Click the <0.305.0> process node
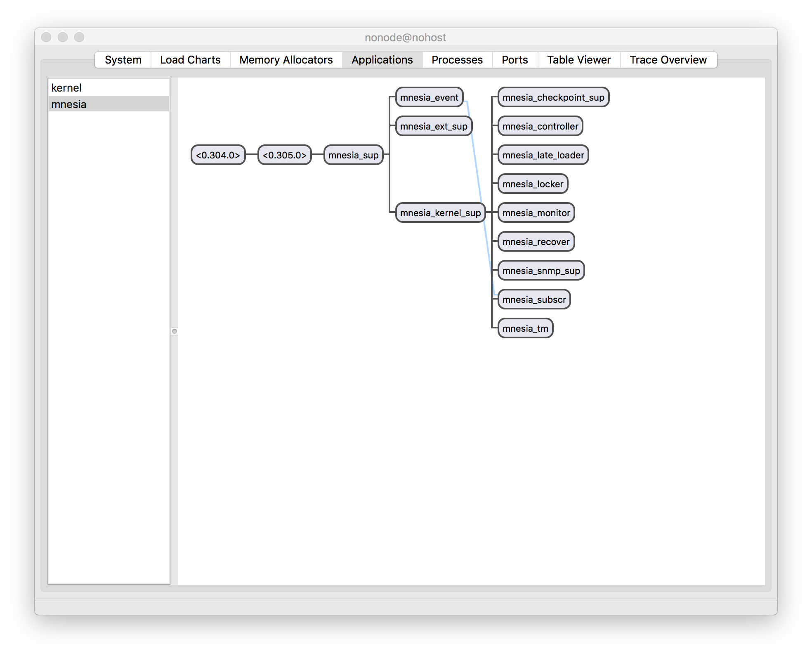The image size is (812, 656). 284,155
